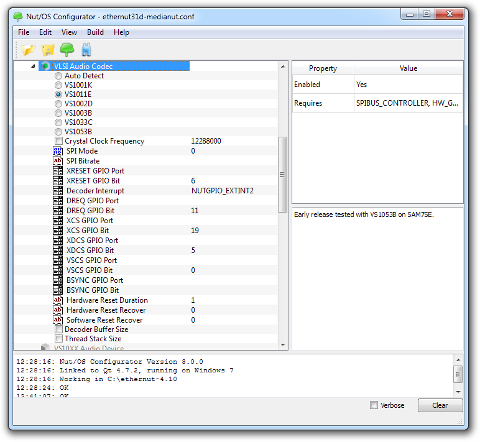Screen dimensions: 480x442
Task: Click the green tree build toolbar icon
Action: pyautogui.click(x=67, y=50)
